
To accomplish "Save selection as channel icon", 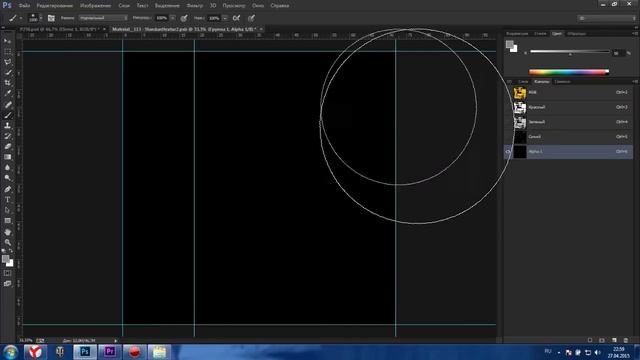I will pyautogui.click(x=602, y=340).
